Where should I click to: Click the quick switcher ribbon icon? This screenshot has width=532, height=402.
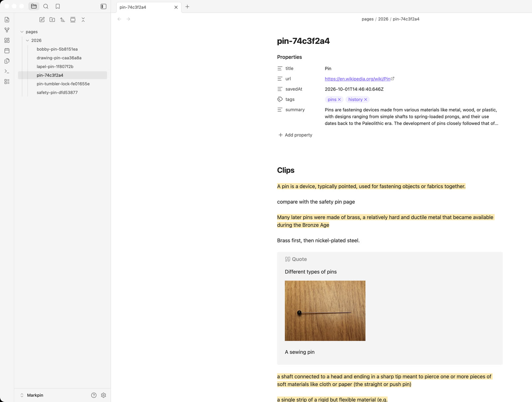[7, 20]
